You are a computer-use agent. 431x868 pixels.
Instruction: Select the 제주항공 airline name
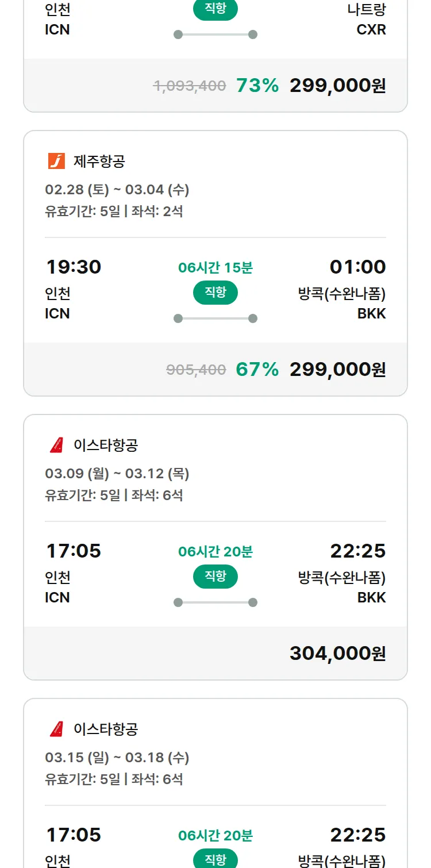(99, 162)
